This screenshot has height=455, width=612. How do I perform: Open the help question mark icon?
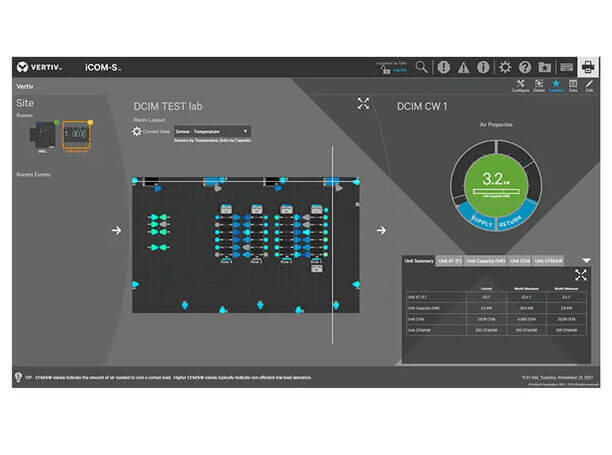(x=525, y=67)
